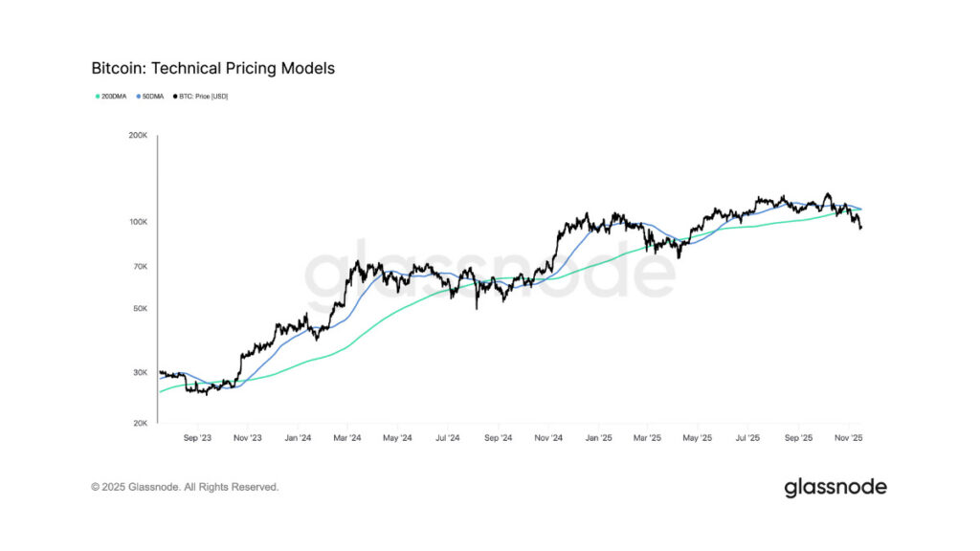Click the Nov '24 x-axis marker

pos(546,438)
